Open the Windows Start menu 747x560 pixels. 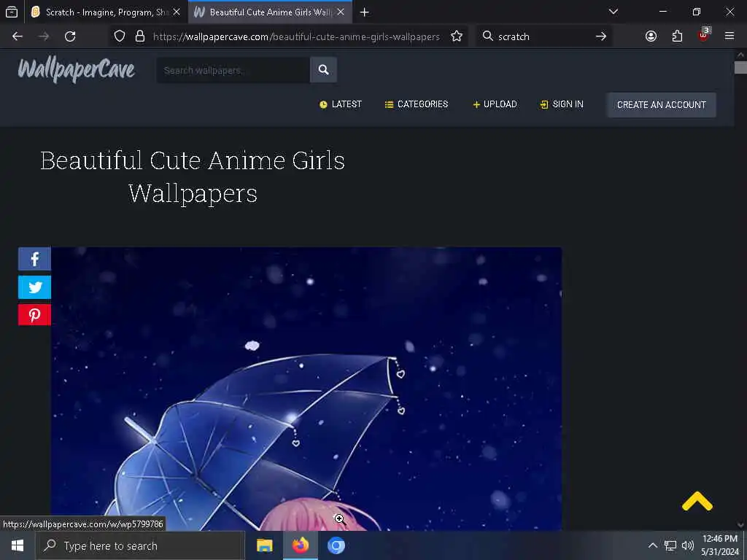(x=18, y=545)
